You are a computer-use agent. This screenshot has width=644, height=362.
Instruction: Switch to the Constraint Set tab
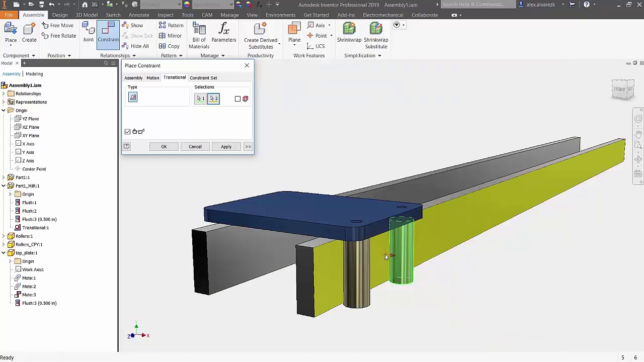pos(203,78)
